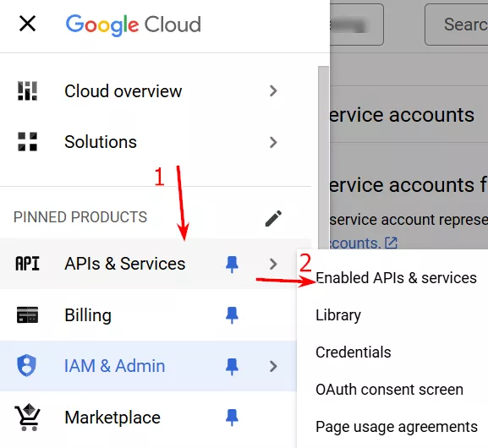Viewport: 488px width, 448px height.
Task: Expand the Solutions submenu chevron
Action: (273, 142)
